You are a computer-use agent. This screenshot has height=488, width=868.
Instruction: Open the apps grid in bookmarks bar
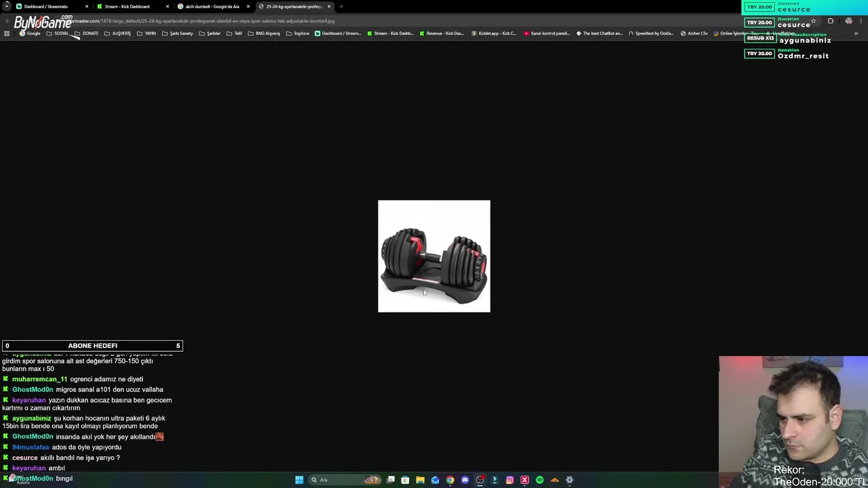pos(7,33)
